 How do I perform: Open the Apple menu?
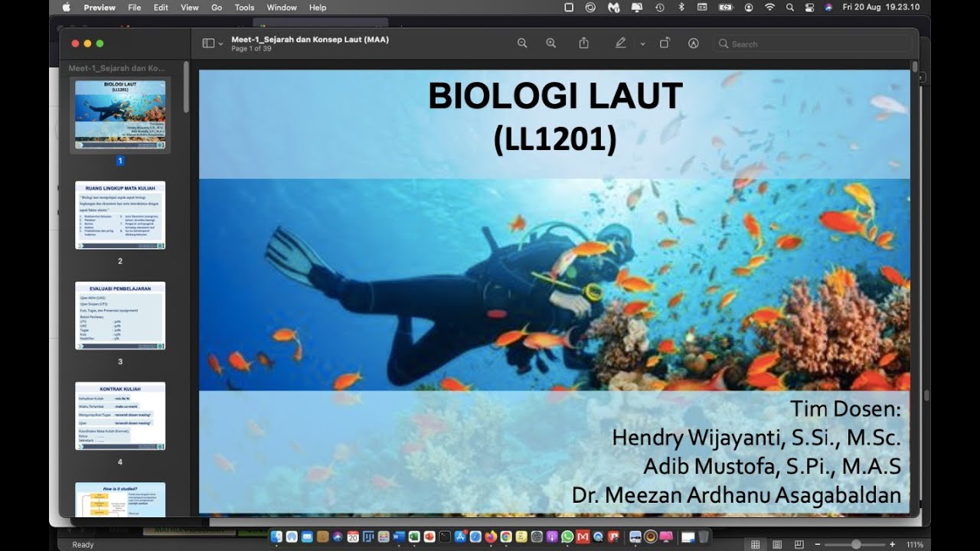click(66, 7)
